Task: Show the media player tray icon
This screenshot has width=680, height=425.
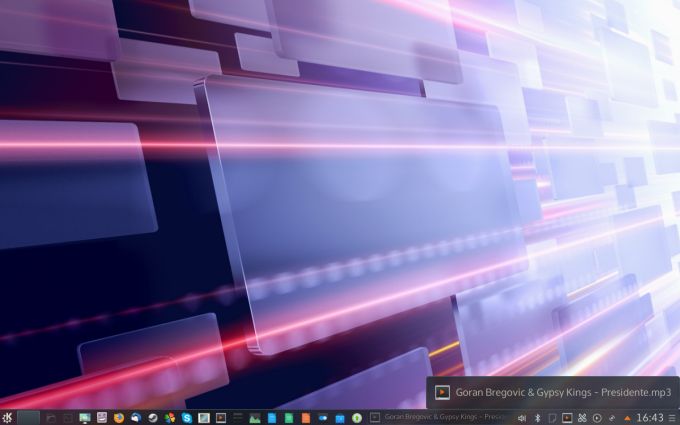Action: [567, 418]
